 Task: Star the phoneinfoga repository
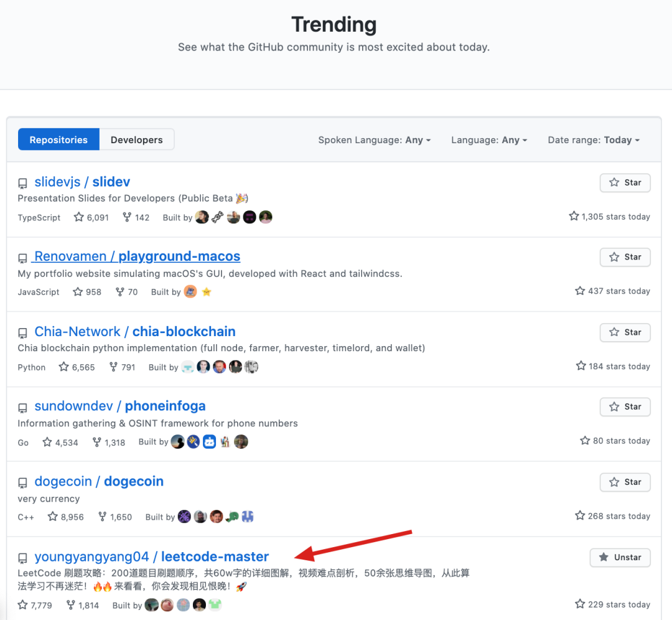point(625,407)
